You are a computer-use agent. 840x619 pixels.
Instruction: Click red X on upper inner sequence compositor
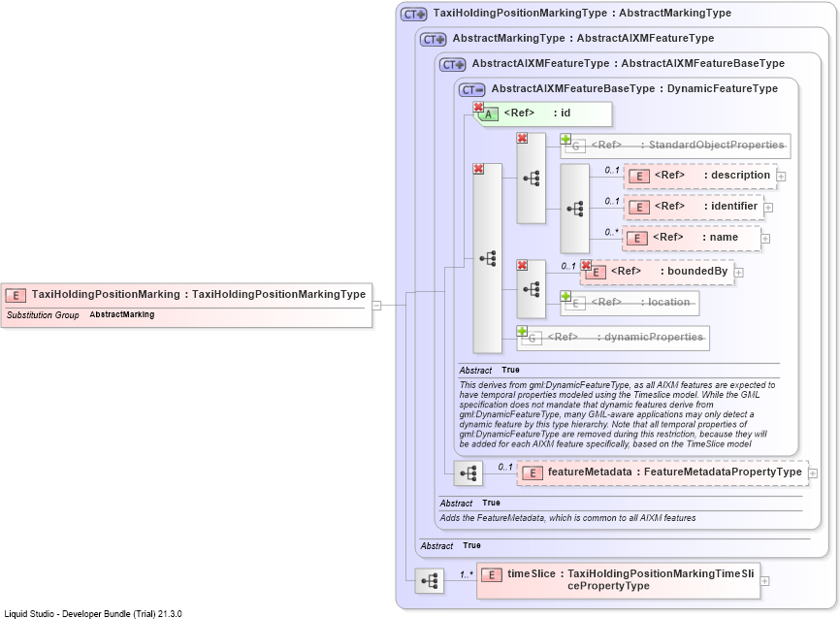click(x=522, y=139)
